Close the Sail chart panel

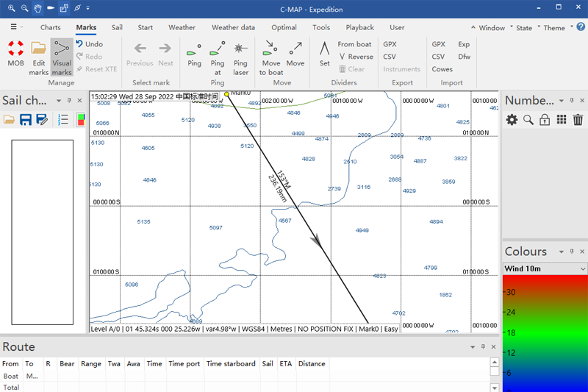[79, 101]
